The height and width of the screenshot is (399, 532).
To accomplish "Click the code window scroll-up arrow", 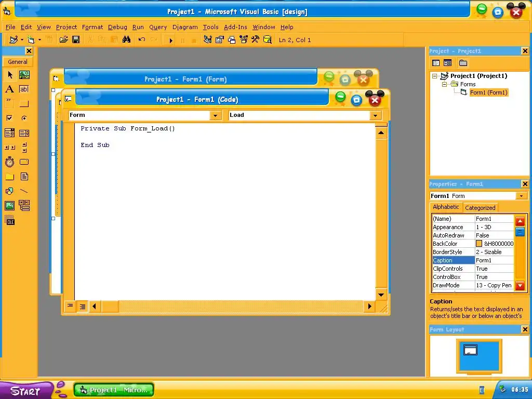I will pyautogui.click(x=381, y=132).
